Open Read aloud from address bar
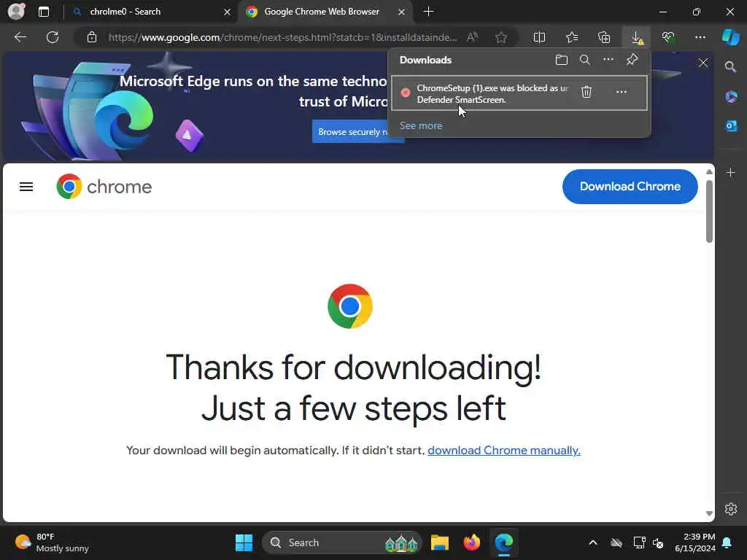The image size is (747, 560). click(x=472, y=37)
